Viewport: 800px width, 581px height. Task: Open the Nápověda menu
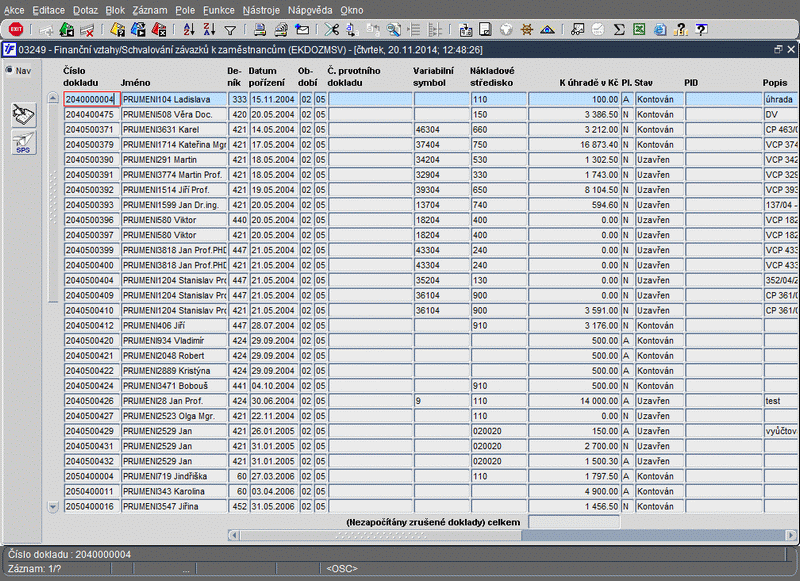(x=310, y=10)
